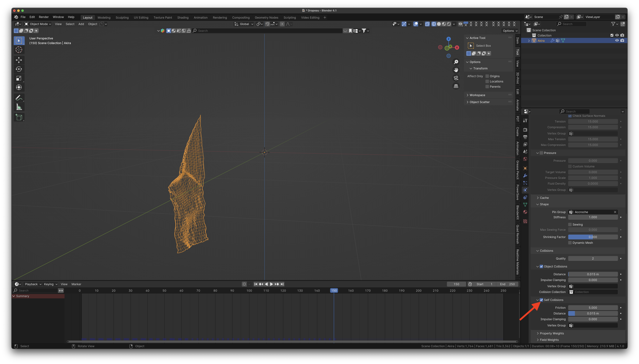Click the Blender logo menu icon
The image size is (639, 364).
pos(16,17)
